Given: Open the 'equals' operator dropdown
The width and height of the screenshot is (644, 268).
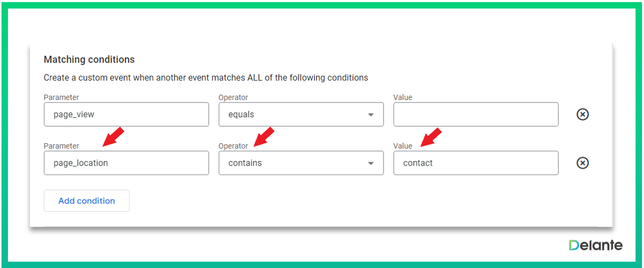Looking at the screenshot, I should tap(301, 114).
